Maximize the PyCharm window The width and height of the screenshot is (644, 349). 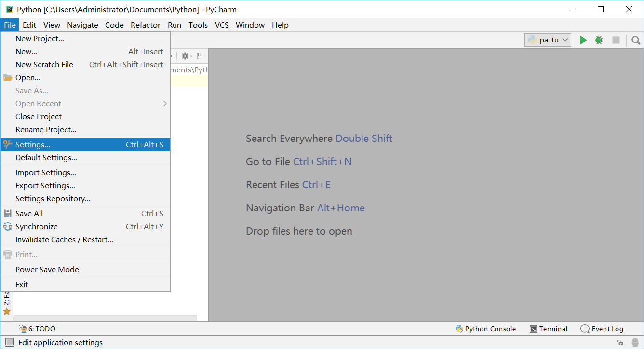[x=601, y=9]
